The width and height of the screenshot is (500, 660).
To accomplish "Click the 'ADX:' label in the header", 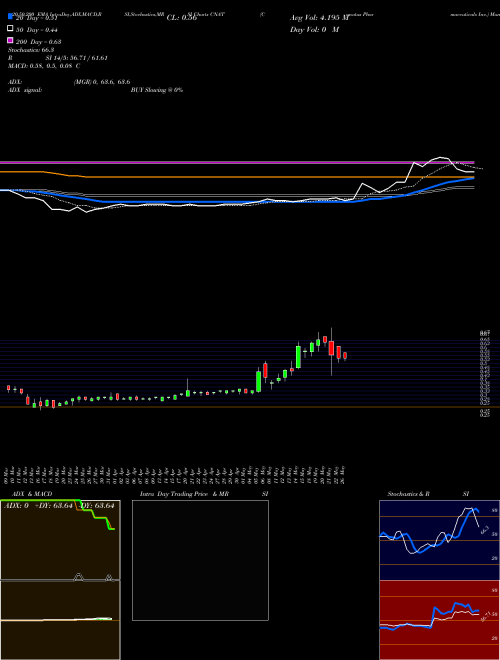I will pyautogui.click(x=15, y=82).
